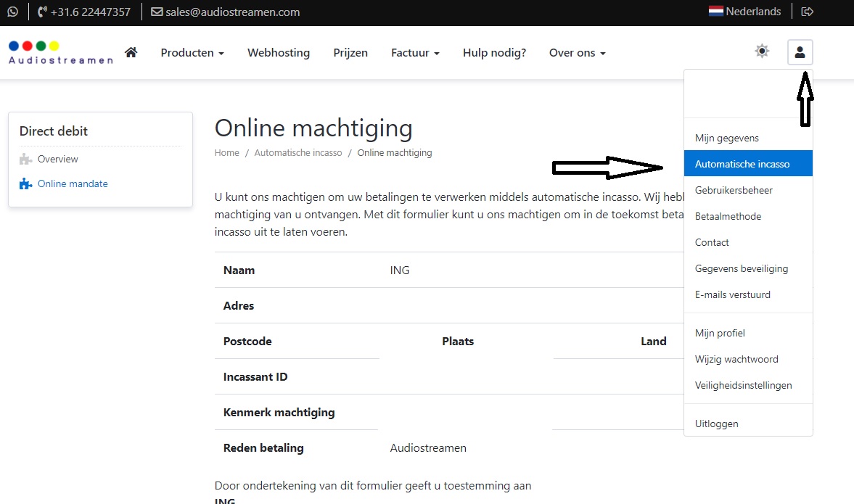This screenshot has height=504, width=854.
Task: Click the Audiostreamen logo
Action: point(61,52)
